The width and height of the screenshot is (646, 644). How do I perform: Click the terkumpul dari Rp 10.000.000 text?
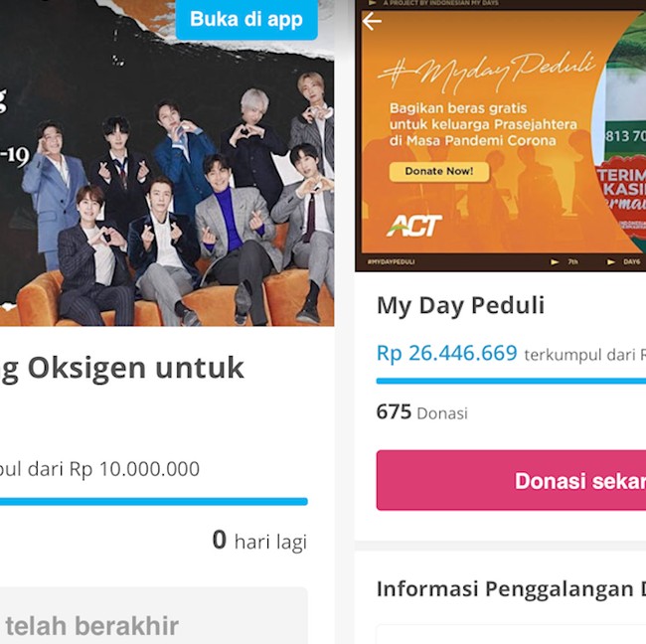[x=99, y=468]
